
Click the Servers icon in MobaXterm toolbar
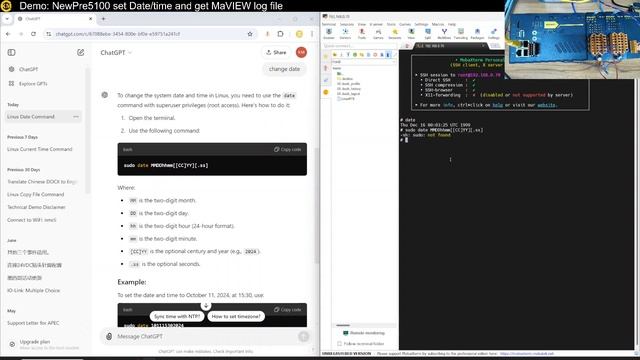[345, 34]
